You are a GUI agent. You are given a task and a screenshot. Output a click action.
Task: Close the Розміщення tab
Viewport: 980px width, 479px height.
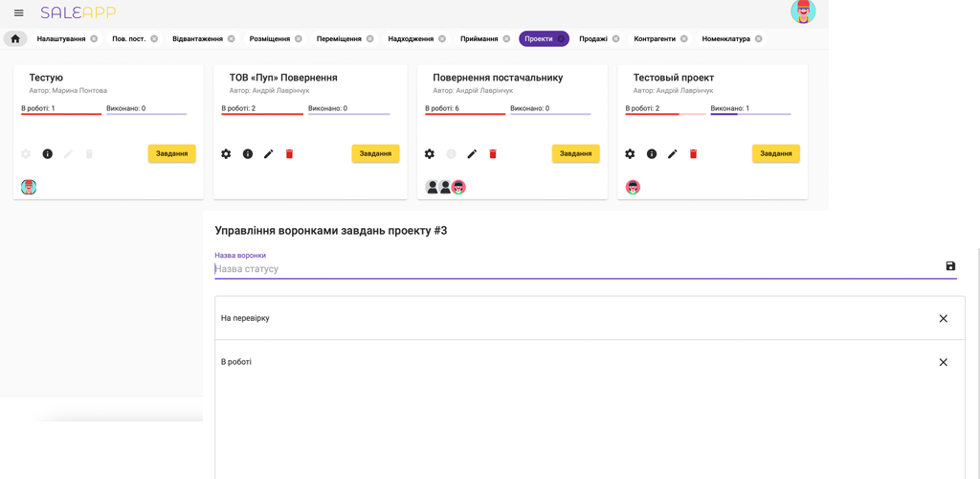click(x=299, y=38)
